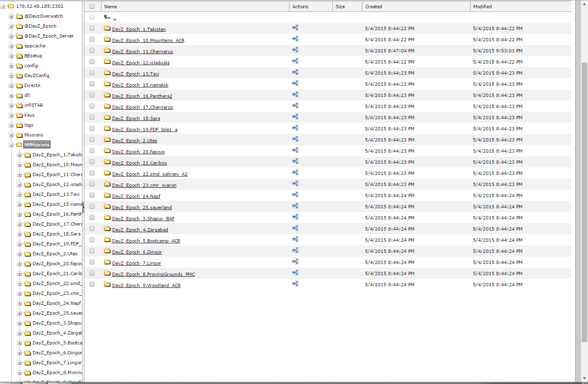Click the Actions column header
Screen dimensions: 588x384
click(x=311, y=7)
